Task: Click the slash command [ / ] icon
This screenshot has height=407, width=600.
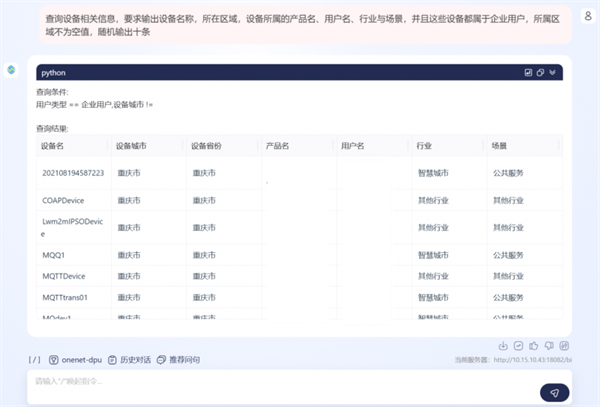Action: (34, 360)
